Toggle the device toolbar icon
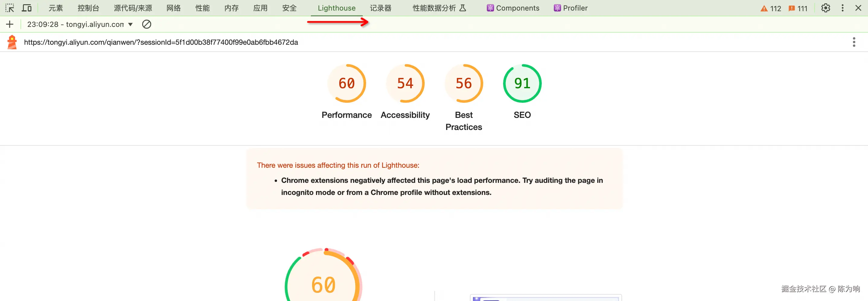This screenshot has width=868, height=301. 27,8
